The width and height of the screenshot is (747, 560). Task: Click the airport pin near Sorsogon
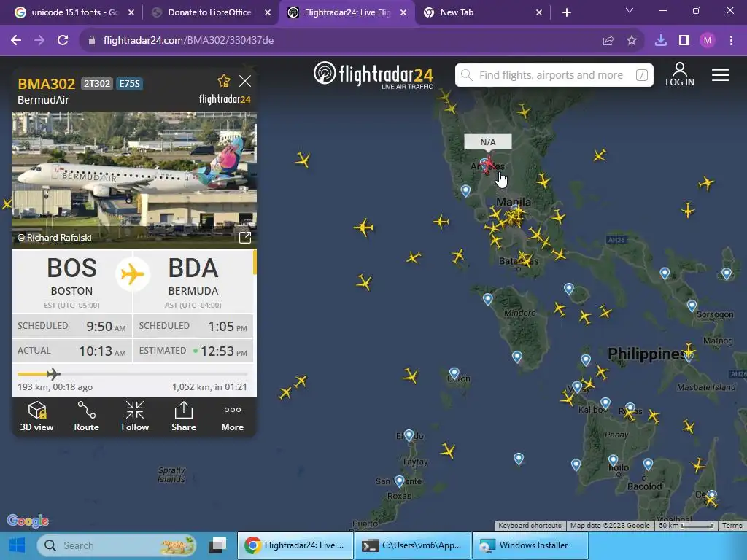point(692,306)
